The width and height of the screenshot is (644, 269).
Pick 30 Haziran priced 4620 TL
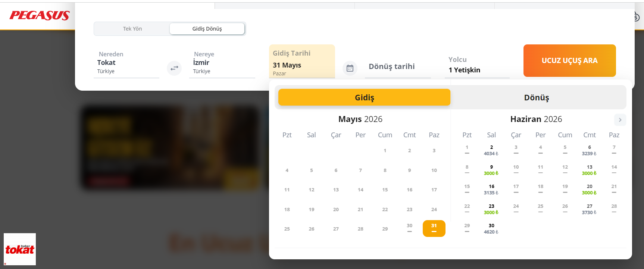(491, 229)
